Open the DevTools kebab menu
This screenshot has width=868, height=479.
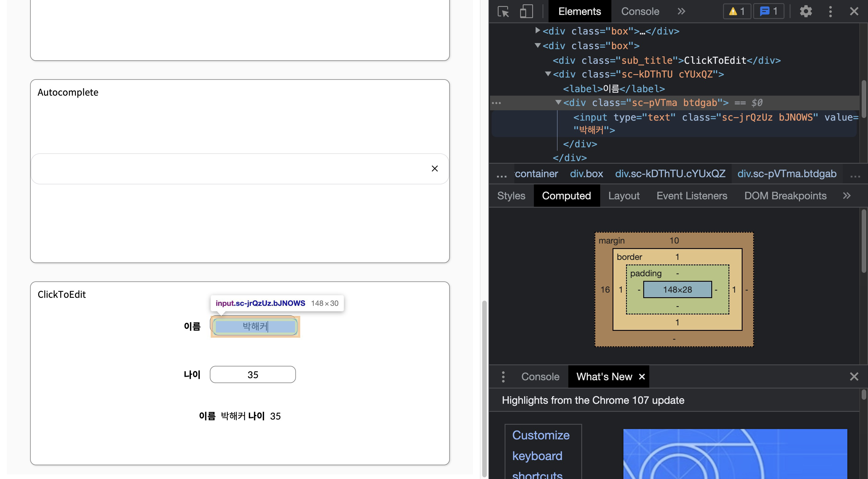click(830, 11)
